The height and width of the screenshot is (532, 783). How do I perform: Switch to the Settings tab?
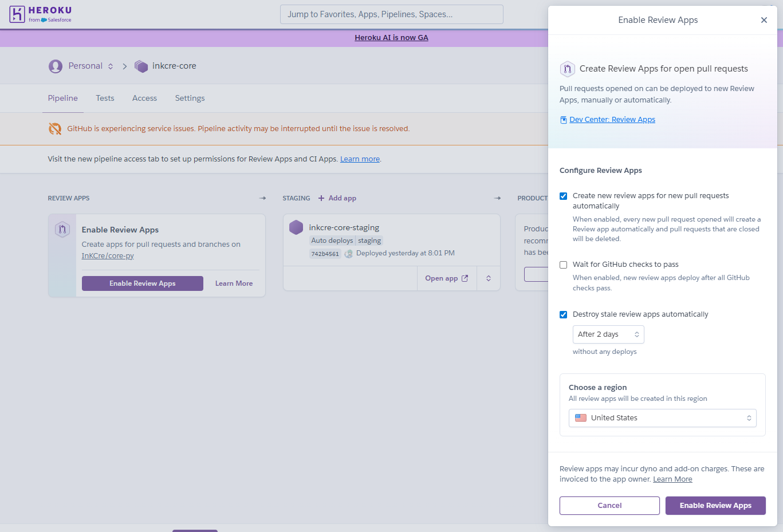point(190,98)
